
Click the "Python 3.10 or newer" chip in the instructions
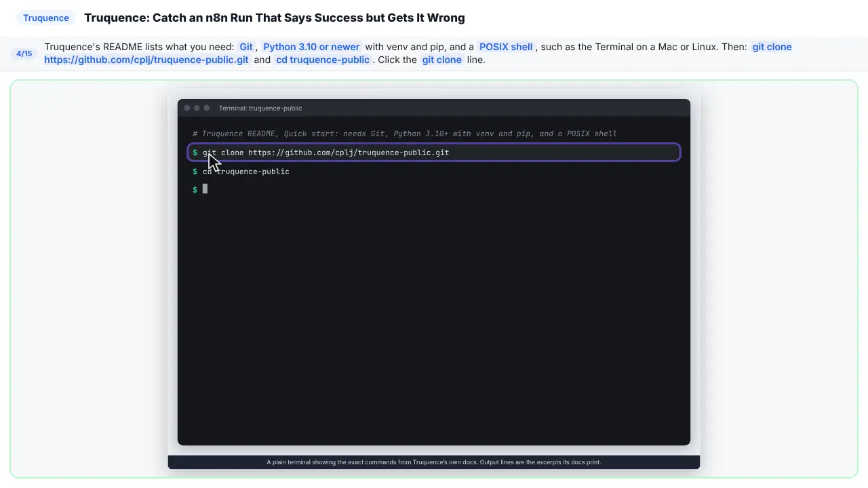tap(311, 47)
